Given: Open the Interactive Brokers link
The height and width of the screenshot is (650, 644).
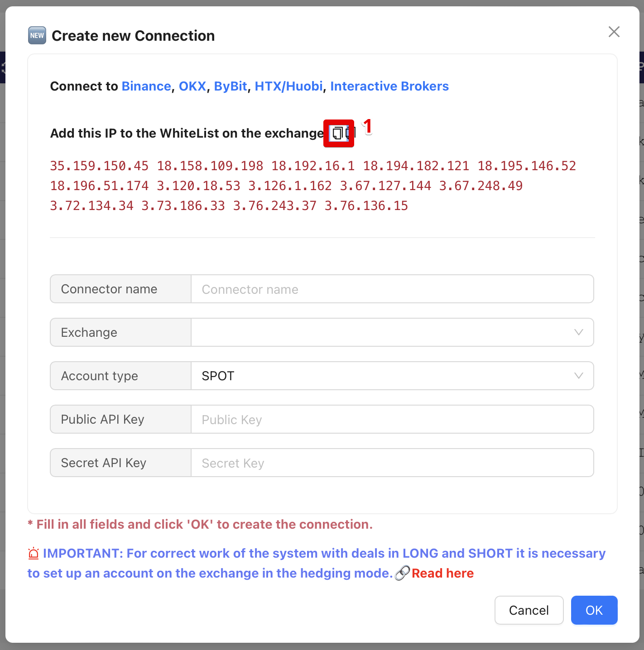Looking at the screenshot, I should tap(389, 86).
